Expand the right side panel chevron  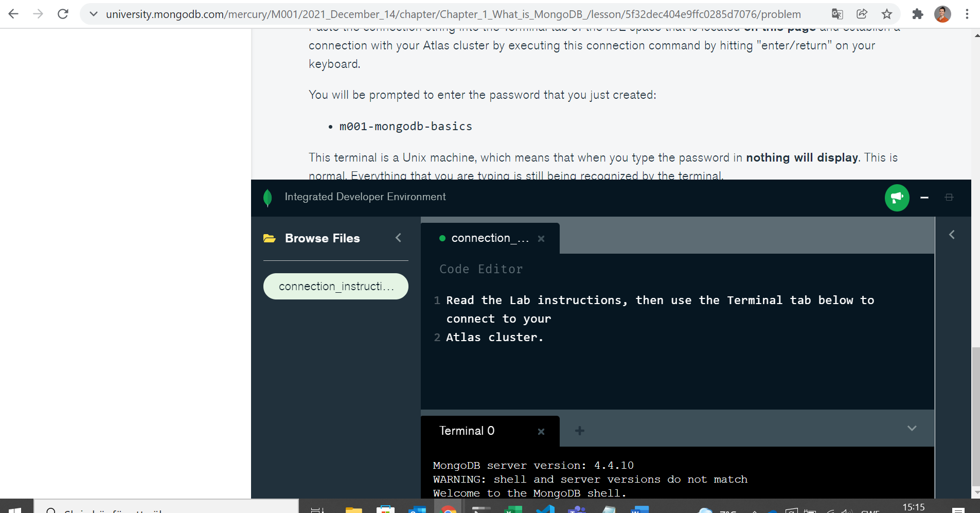click(952, 235)
